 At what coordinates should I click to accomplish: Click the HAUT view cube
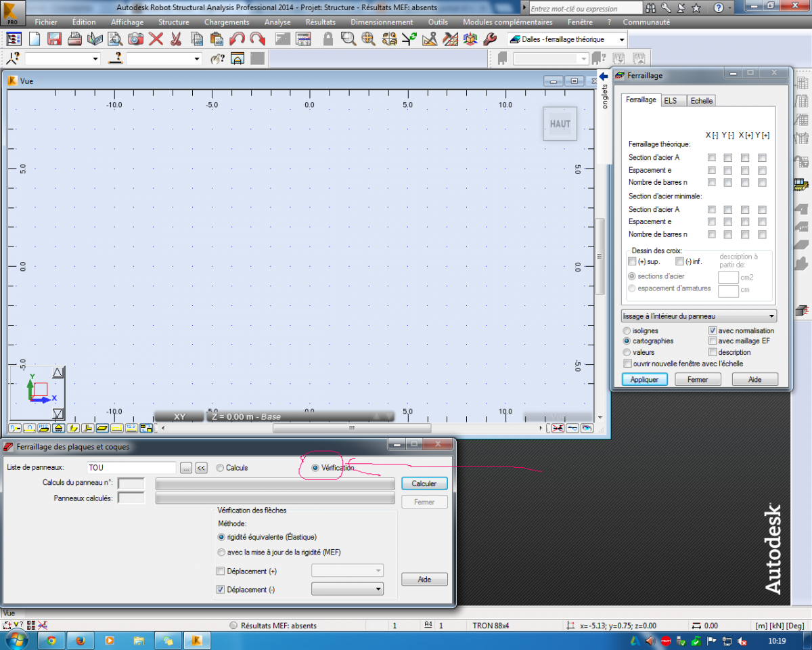[560, 124]
